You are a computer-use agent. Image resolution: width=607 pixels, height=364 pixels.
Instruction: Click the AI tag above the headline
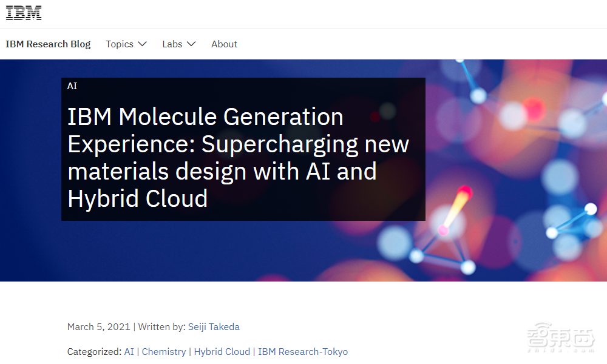coord(72,86)
